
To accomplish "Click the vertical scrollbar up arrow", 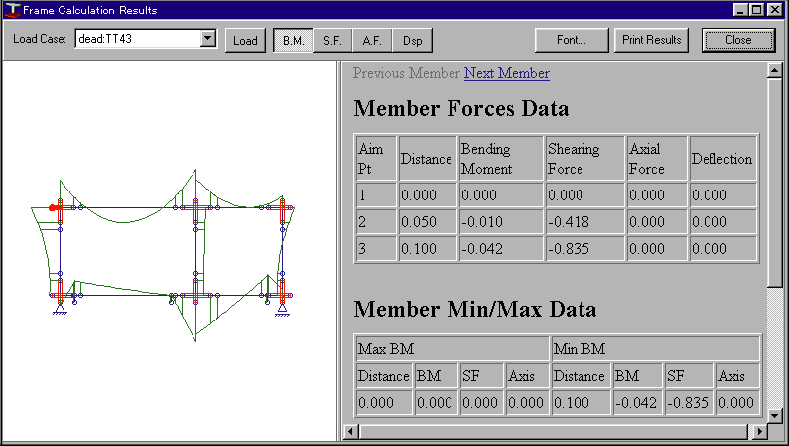I will click(773, 70).
